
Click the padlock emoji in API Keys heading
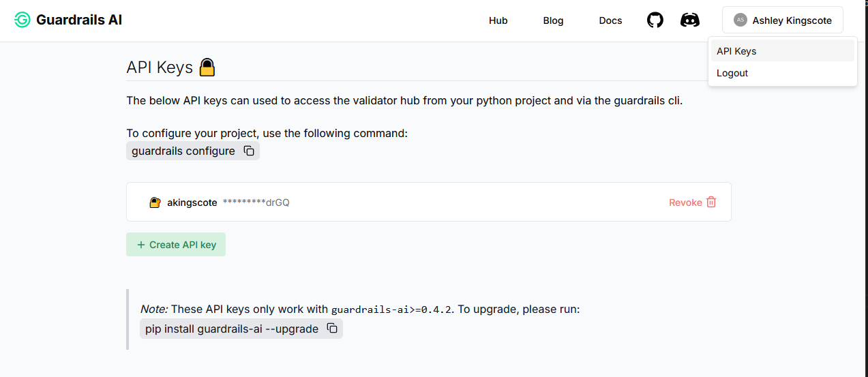(207, 67)
